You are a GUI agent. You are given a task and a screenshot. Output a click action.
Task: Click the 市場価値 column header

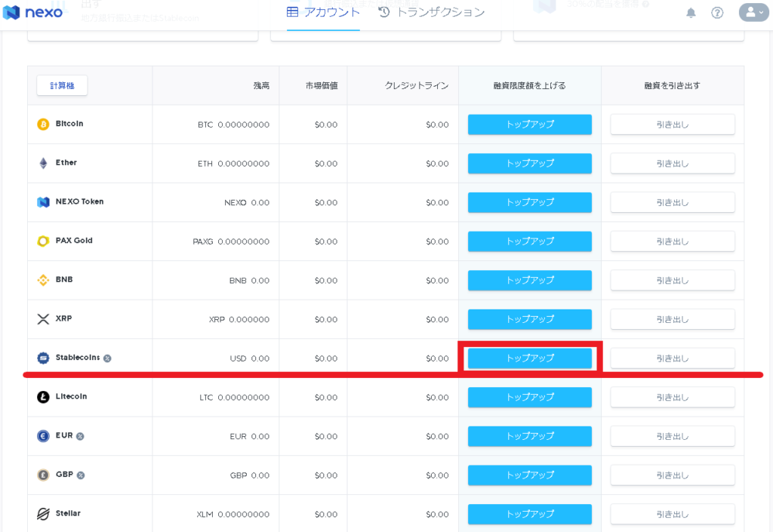[322, 86]
